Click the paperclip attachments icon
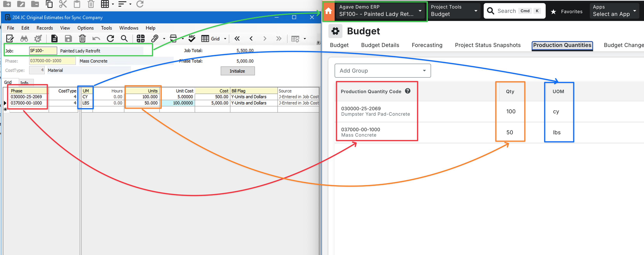This screenshot has height=255, width=644. [155, 38]
